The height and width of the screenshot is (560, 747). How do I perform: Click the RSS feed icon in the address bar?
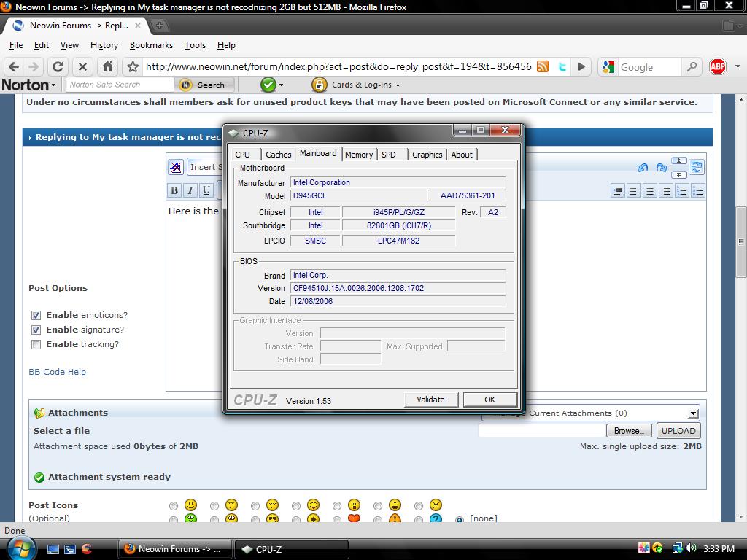[543, 66]
